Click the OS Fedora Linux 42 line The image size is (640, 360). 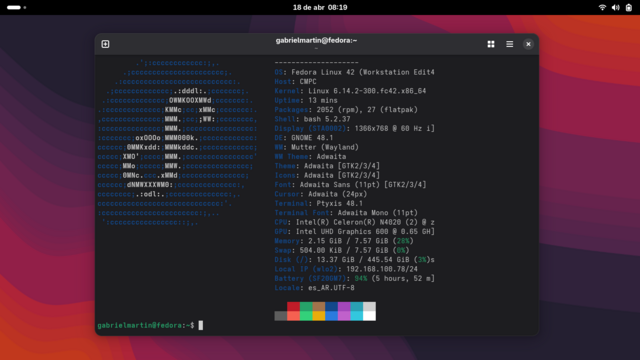[355, 72]
